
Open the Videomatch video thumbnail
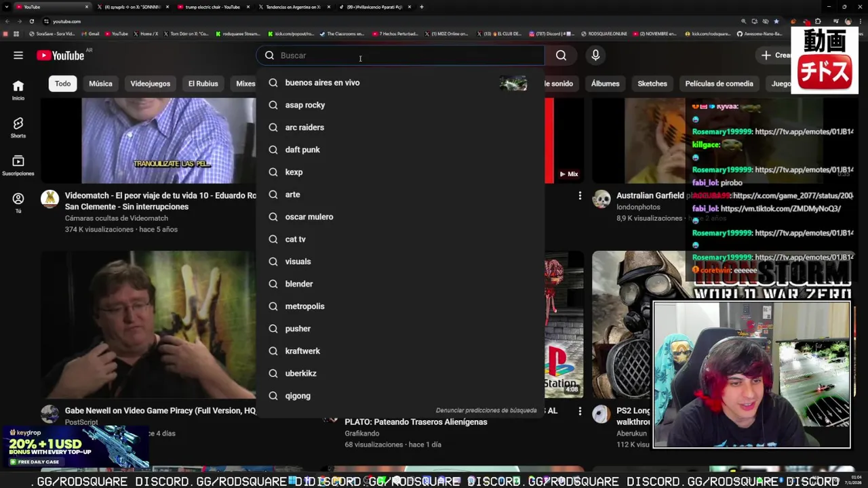tap(148, 141)
